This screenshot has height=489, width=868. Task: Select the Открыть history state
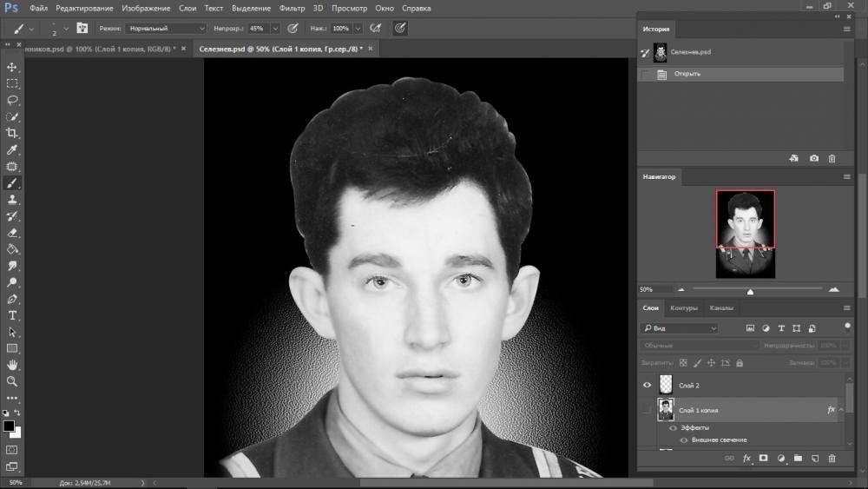[x=687, y=75]
